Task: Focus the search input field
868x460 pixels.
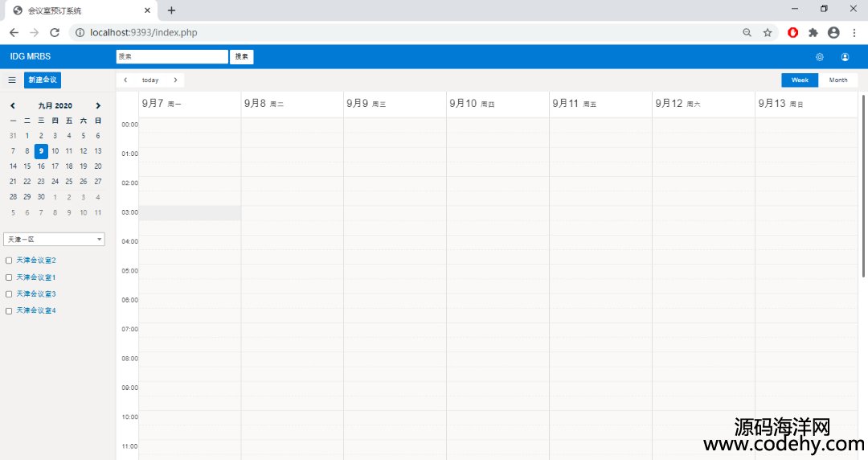Action: coord(172,57)
